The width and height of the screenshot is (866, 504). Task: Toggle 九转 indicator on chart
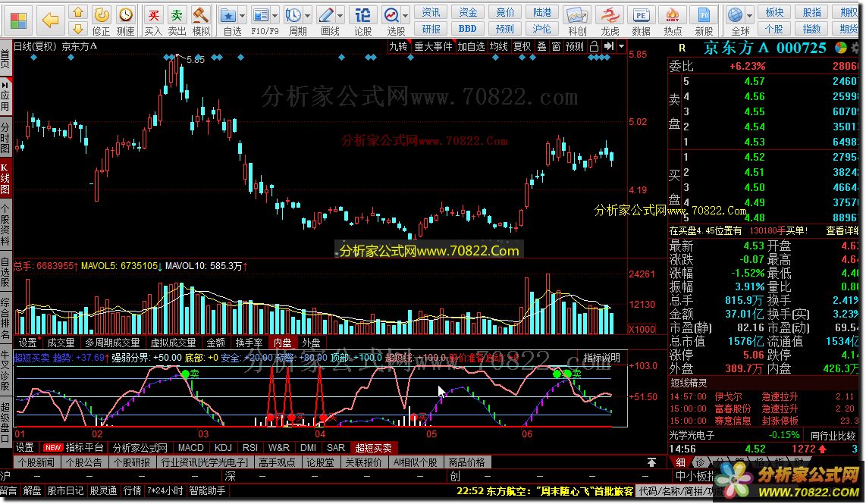click(398, 46)
